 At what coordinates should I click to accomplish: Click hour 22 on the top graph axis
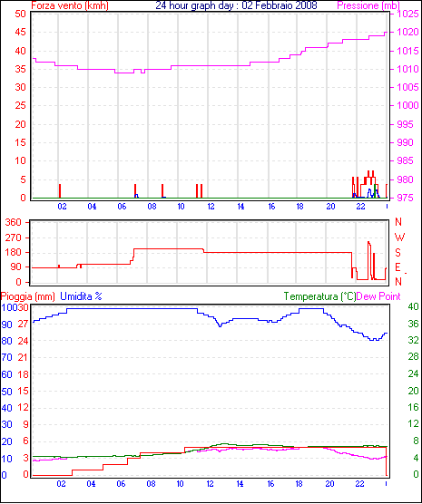coord(360,207)
